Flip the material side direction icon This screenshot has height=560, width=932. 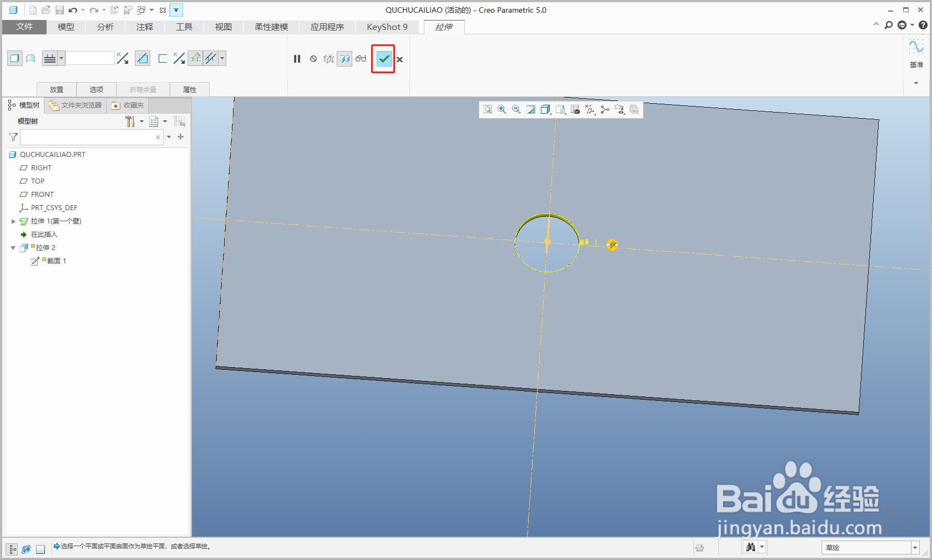[x=179, y=58]
